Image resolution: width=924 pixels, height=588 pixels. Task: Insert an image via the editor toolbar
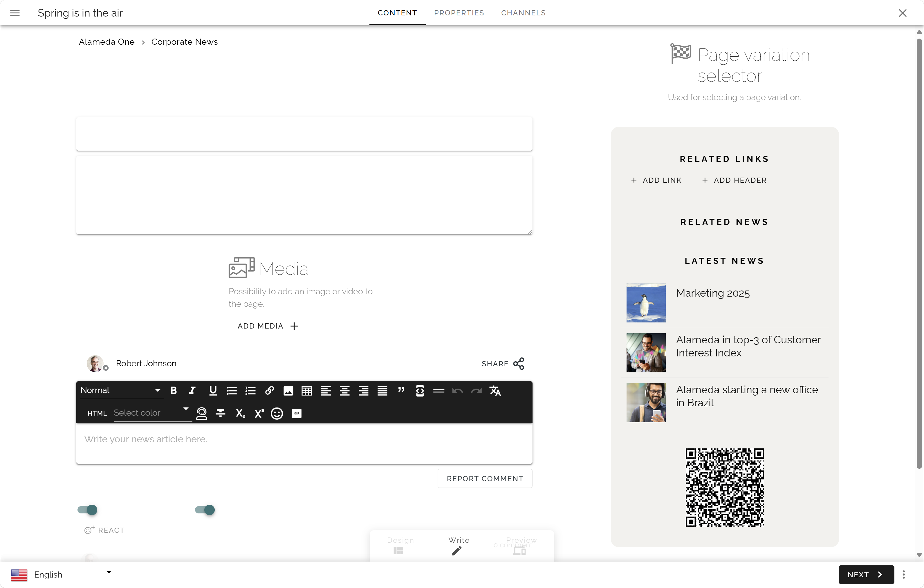288,391
